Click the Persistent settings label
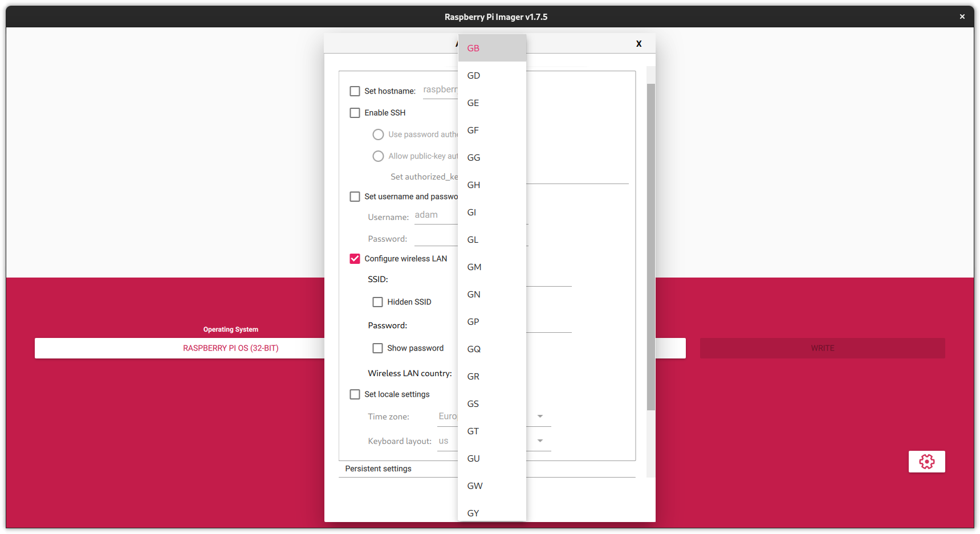The height and width of the screenshot is (534, 980). [x=378, y=468]
